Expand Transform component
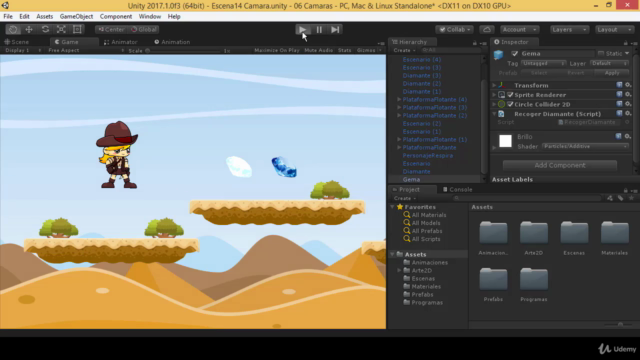The height and width of the screenshot is (360, 640). (x=494, y=85)
